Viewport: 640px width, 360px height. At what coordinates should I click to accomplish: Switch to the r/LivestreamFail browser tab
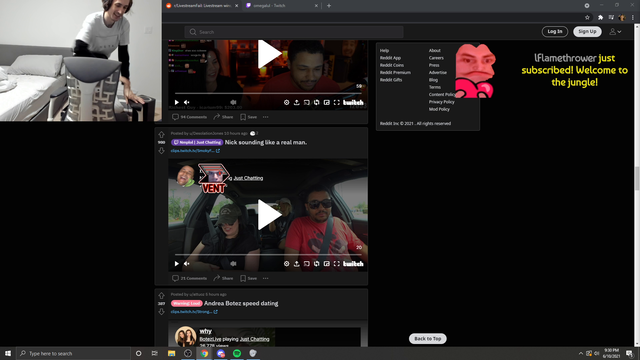click(x=202, y=6)
